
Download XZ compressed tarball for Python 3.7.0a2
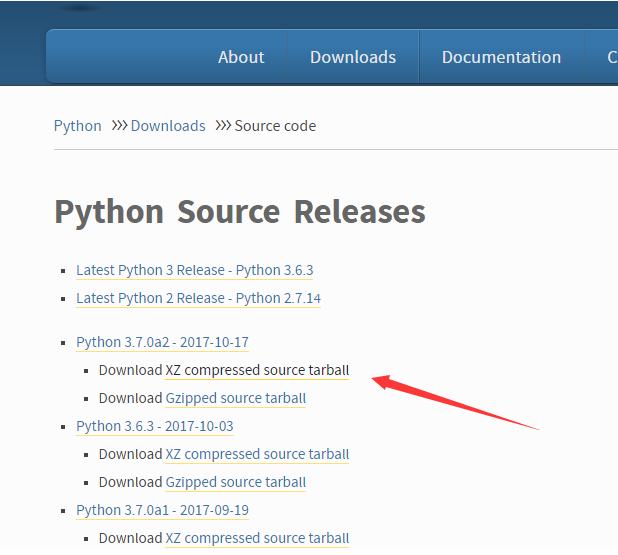click(x=257, y=370)
